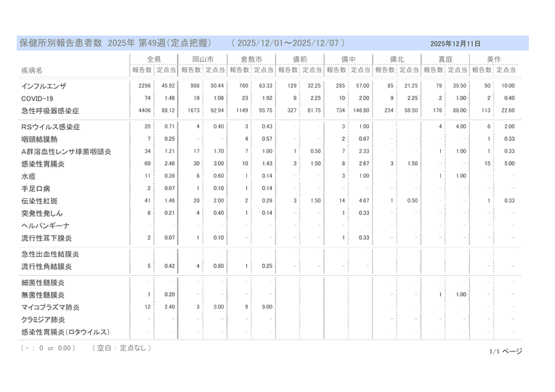Image resolution: width=555 pixels, height=392 pixels.
Task: Select the 備中 column header
Action: click(347, 59)
